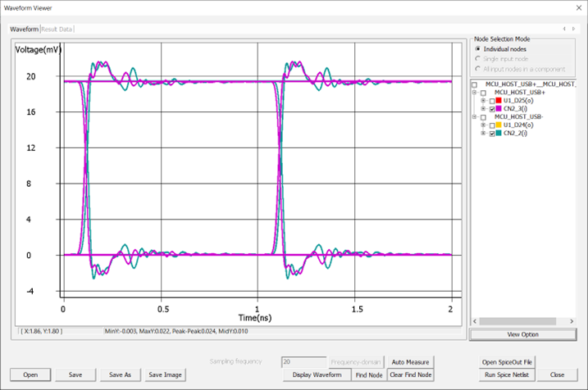Click the red U1_D25(o) color swatch
Image resolution: width=588 pixels, height=390 pixels.
(499, 101)
